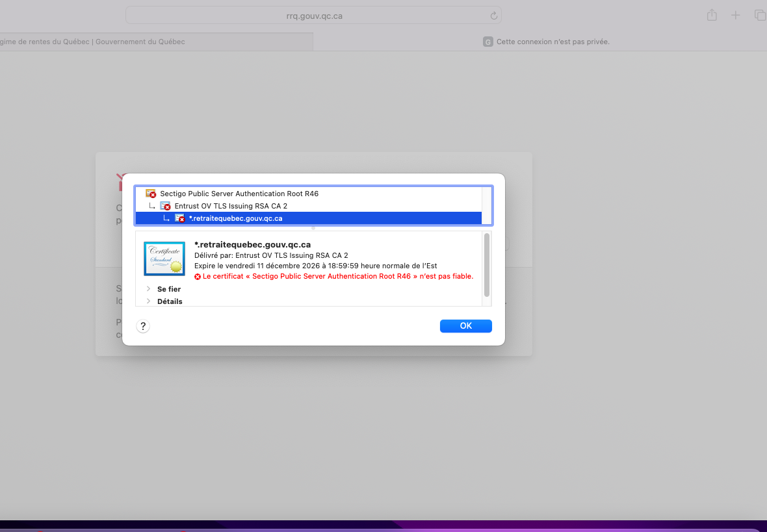Confirm the dialog with OK button

(x=465, y=325)
